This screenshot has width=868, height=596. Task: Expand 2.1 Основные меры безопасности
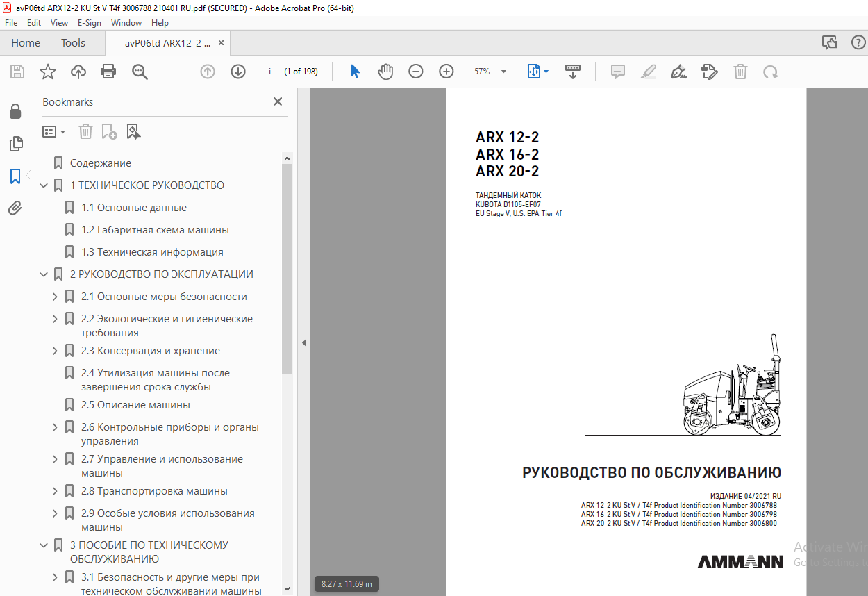[x=55, y=297]
